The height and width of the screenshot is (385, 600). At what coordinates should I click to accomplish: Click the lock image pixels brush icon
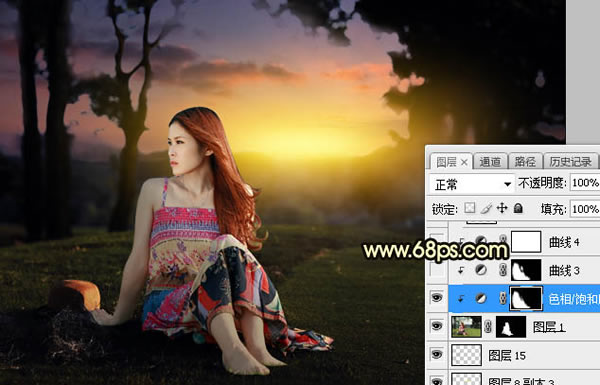486,208
